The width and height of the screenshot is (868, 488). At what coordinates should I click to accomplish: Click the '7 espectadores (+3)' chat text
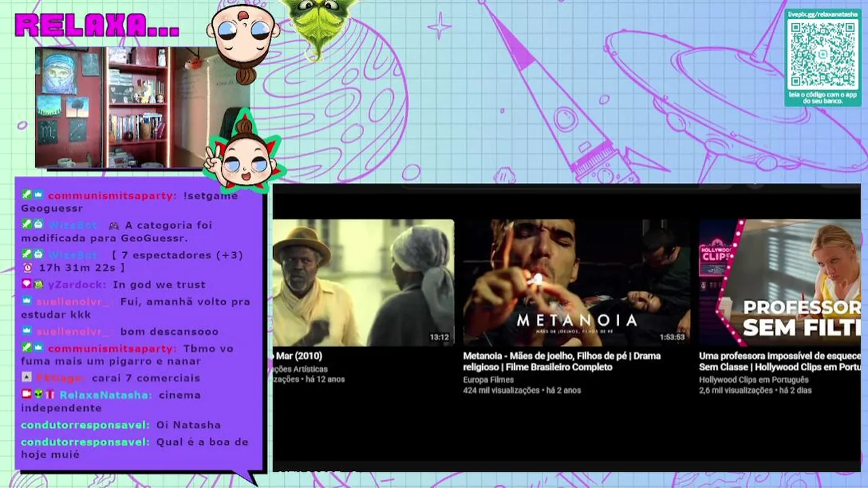pyautogui.click(x=176, y=255)
